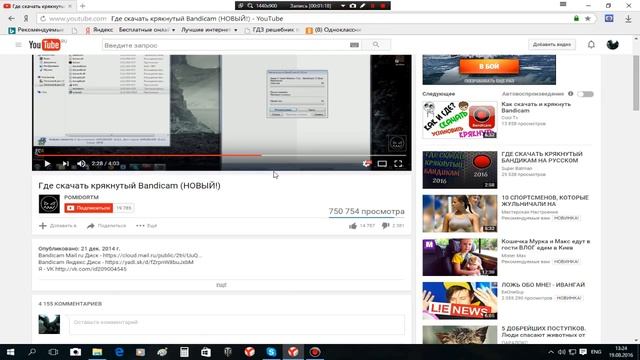Show hidden system tray icons

(x=551, y=352)
